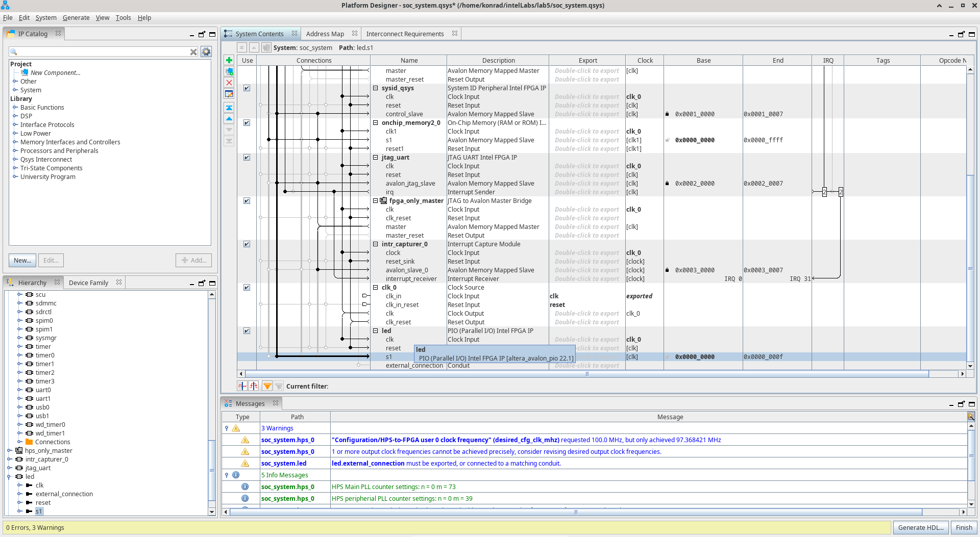Click the move-down grey triangle icon
Screen dimensions: 980x537
click(x=229, y=130)
